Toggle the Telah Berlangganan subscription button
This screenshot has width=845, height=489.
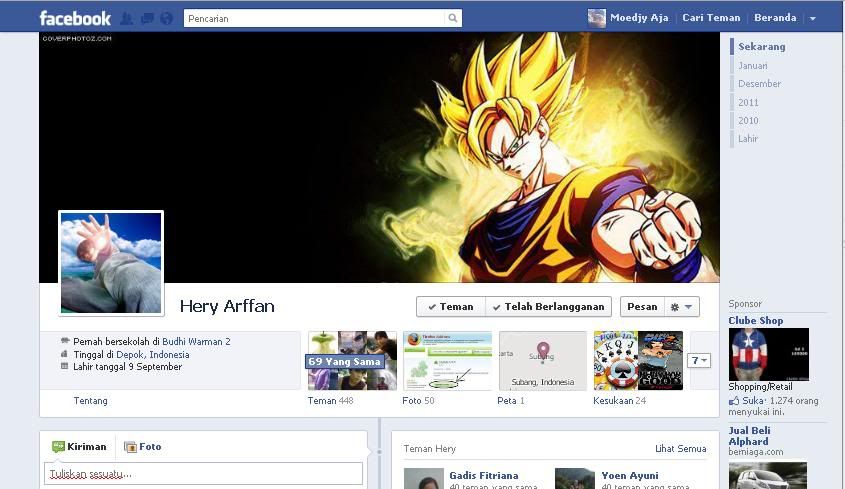548,307
